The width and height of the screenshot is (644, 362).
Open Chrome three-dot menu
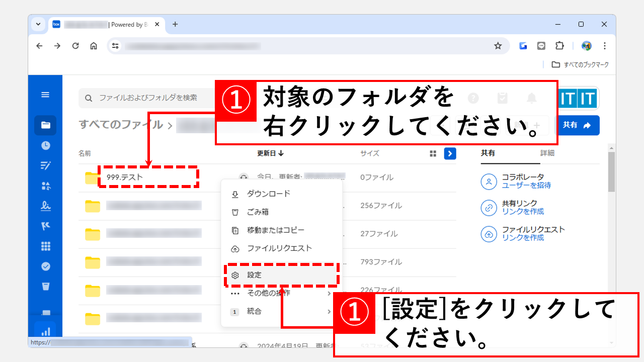pos(604,46)
